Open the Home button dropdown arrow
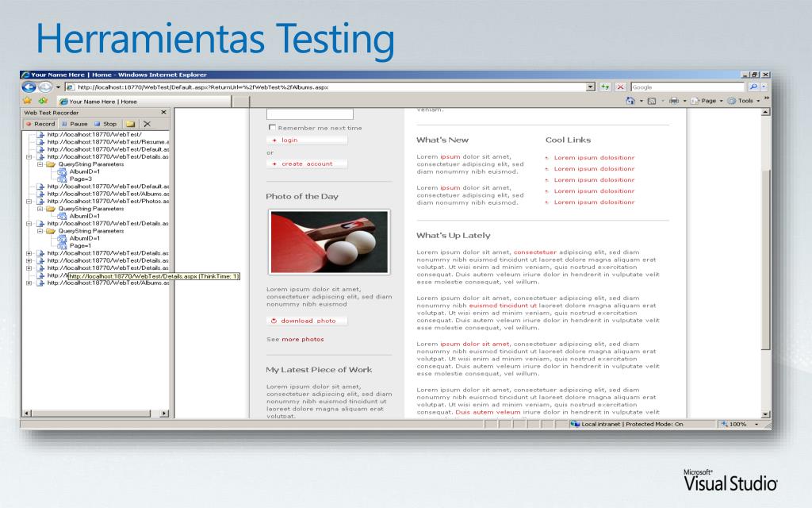 point(641,101)
